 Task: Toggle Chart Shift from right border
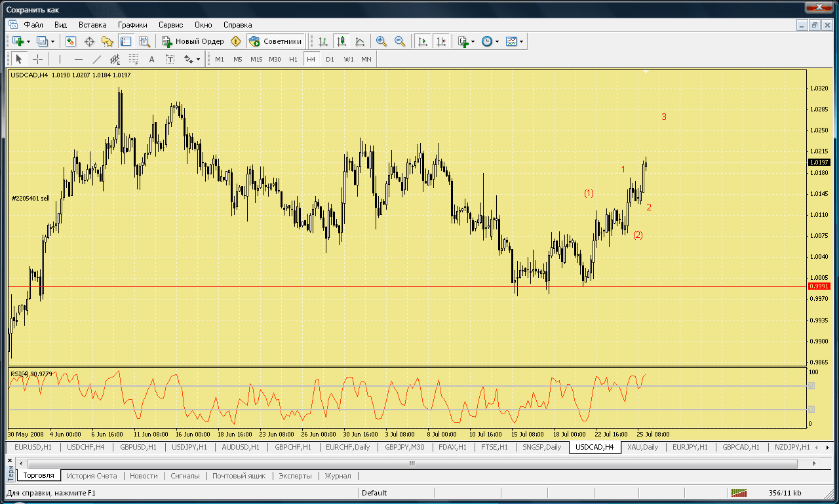click(x=441, y=41)
